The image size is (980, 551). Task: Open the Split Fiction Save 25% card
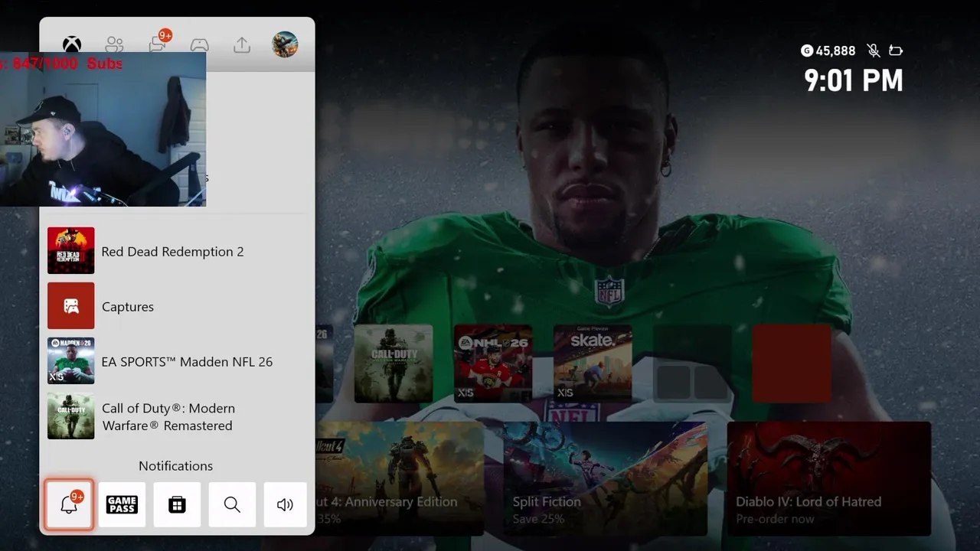(605, 478)
